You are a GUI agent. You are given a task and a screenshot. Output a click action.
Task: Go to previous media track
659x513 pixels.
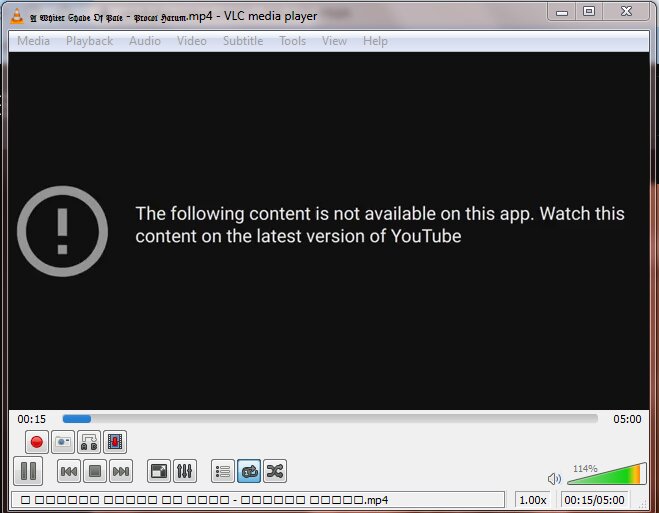click(x=69, y=471)
